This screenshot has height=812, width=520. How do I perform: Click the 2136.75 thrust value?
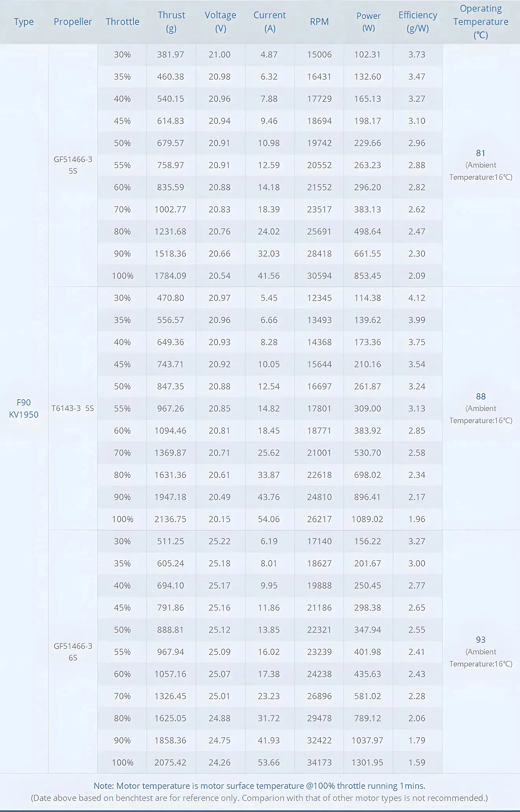click(171, 519)
